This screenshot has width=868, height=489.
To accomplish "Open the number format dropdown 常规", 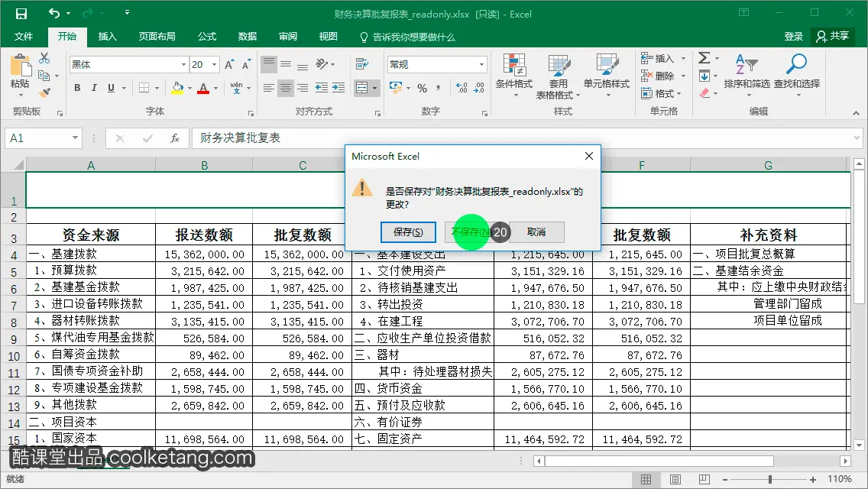I will click(481, 65).
